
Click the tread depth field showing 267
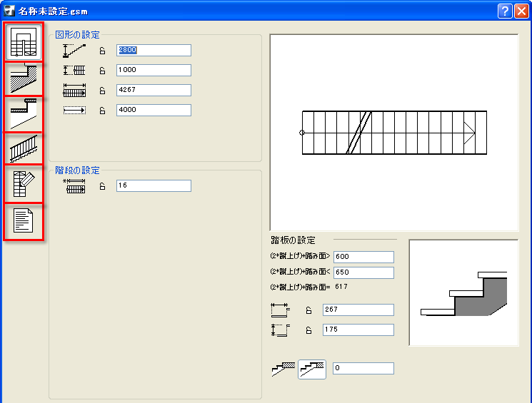(358, 310)
